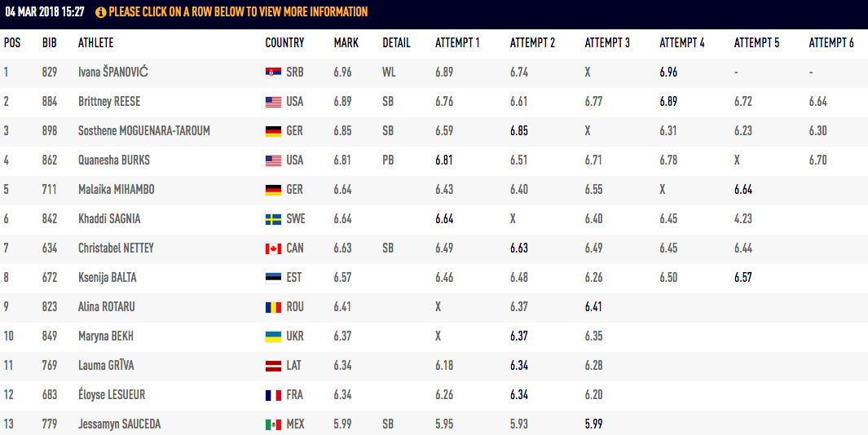Click the MARK column header
Screen dimensions: 868x435
(x=346, y=43)
